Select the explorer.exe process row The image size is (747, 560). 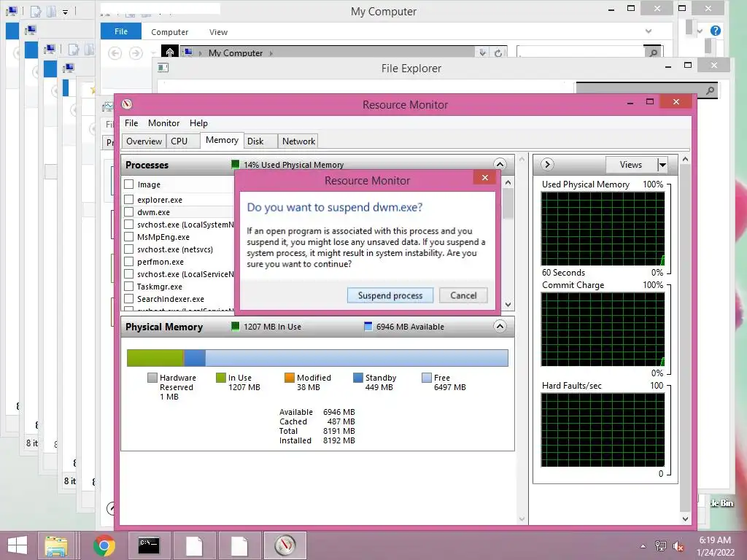pos(178,200)
